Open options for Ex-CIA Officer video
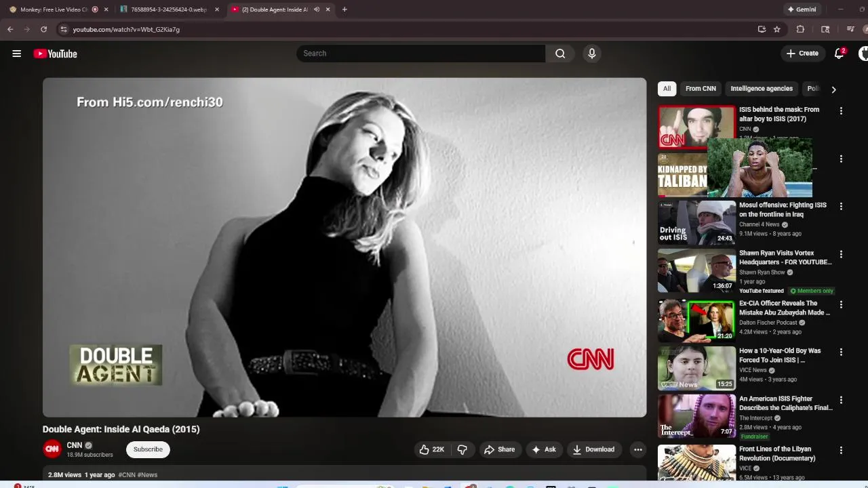The image size is (868, 488). (841, 304)
